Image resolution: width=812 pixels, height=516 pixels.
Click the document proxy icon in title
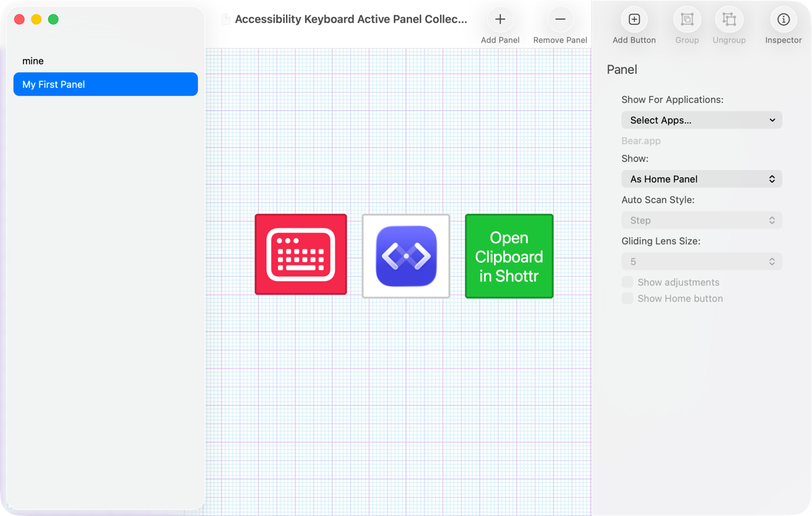[226, 20]
